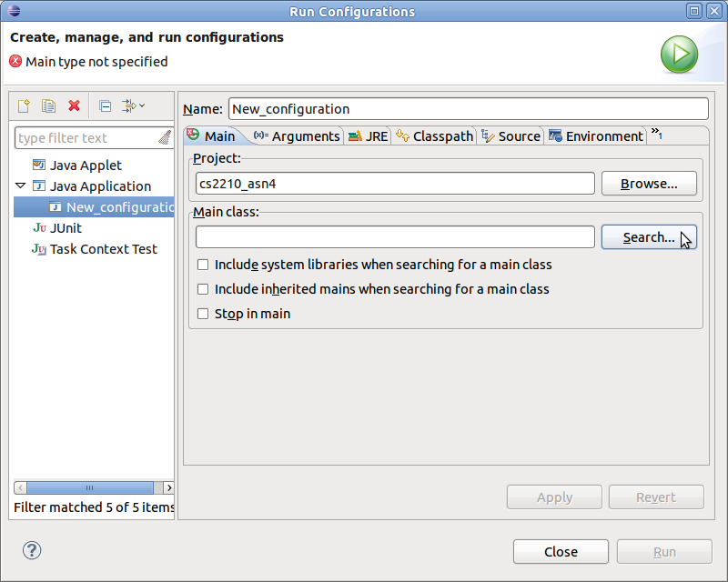Delete selected configuration with red X
This screenshot has height=582, width=728.
[x=74, y=106]
